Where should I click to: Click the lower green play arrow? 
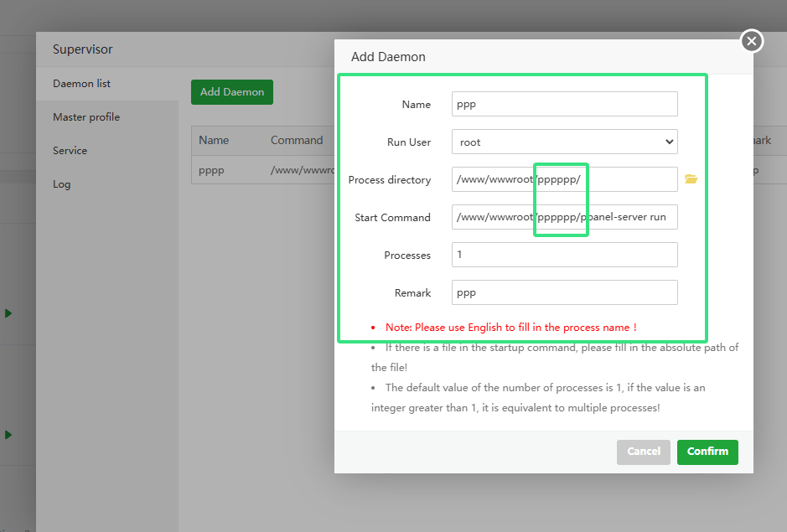[8, 435]
